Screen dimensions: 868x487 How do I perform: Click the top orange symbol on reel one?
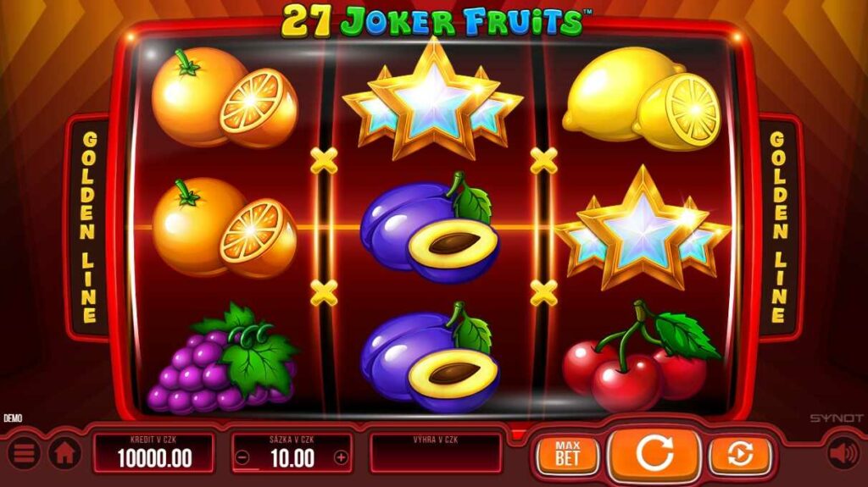coord(224,98)
